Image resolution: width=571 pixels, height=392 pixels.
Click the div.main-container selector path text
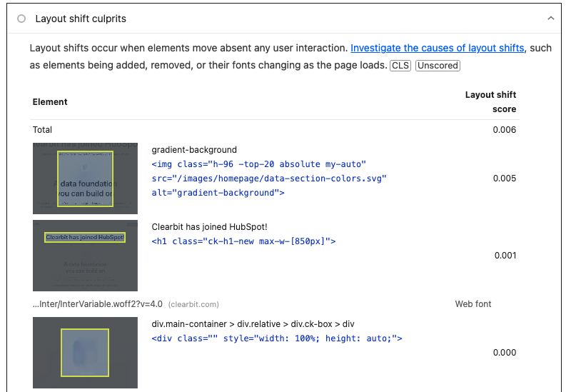tap(253, 324)
